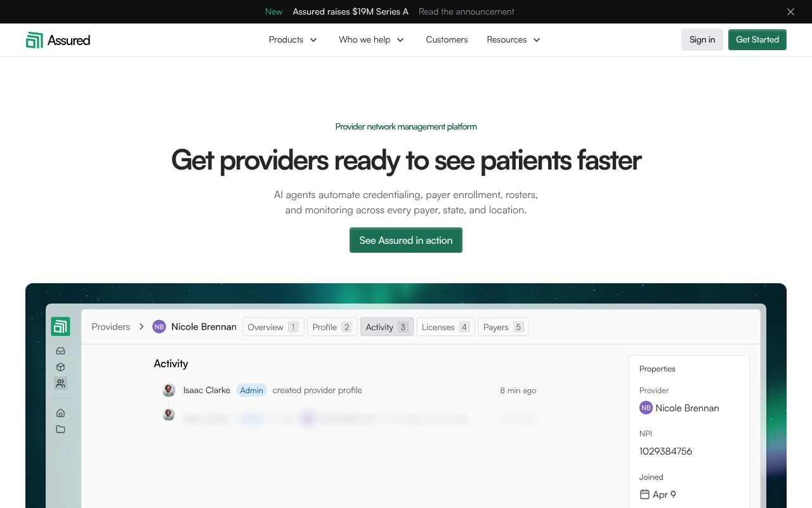This screenshot has width=812, height=508.
Task: Click the chevron next to Who we help
Action: point(400,40)
